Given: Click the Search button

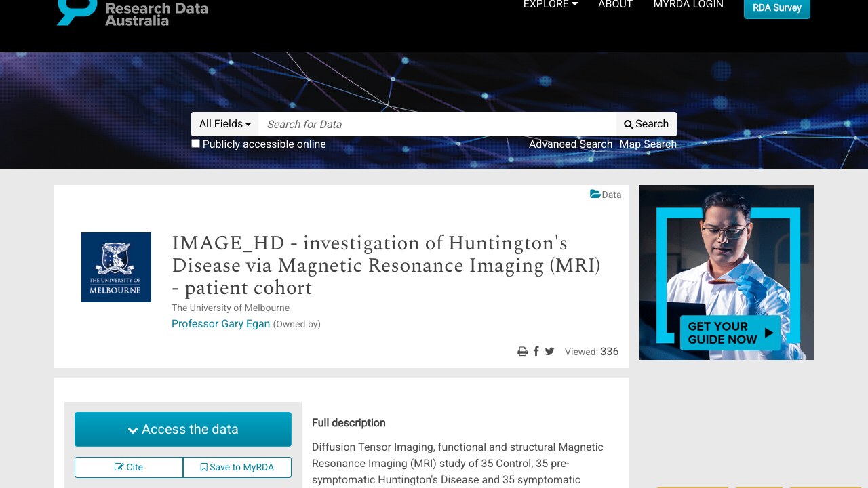Looking at the screenshot, I should (x=646, y=124).
